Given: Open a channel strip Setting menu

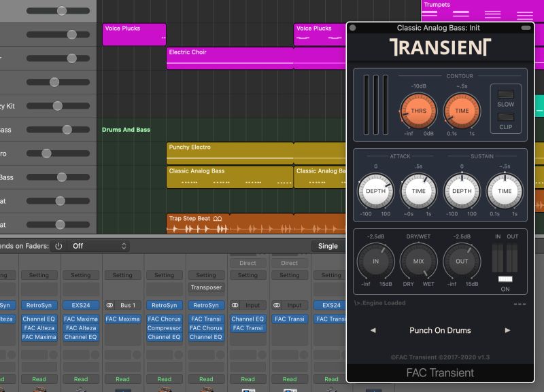Looking at the screenshot, I should [x=39, y=275].
